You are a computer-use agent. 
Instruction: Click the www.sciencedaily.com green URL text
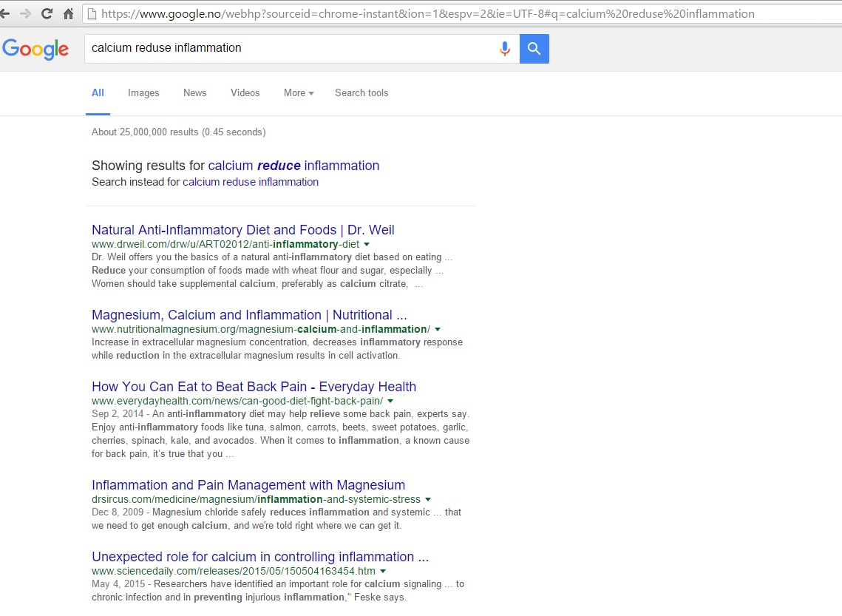(234, 572)
